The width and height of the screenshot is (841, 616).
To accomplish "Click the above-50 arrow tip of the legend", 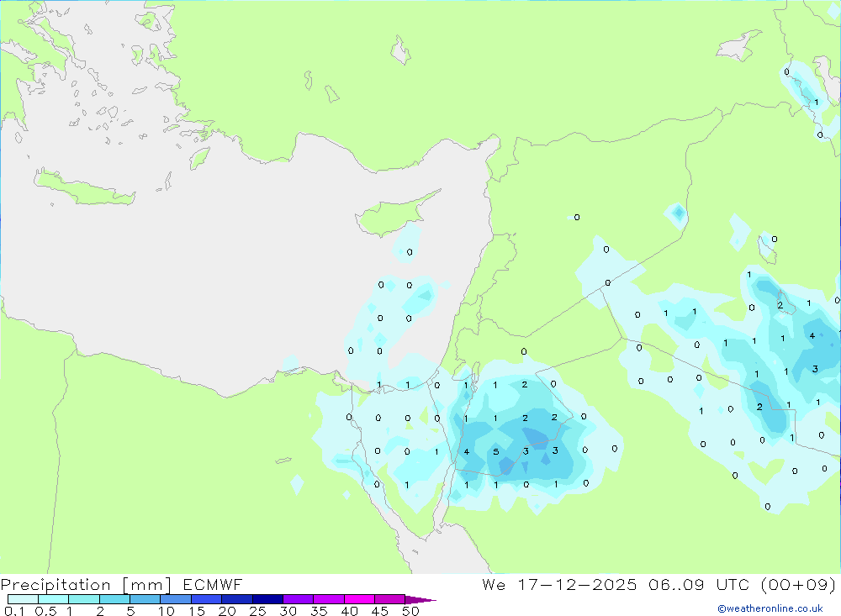I will [420, 599].
